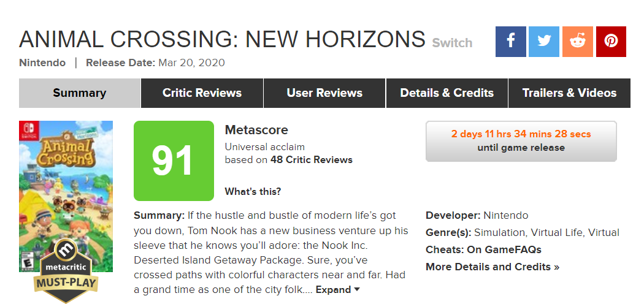Open the Trailers & Videos tab
This screenshot has height=304, width=644.
coord(569,93)
